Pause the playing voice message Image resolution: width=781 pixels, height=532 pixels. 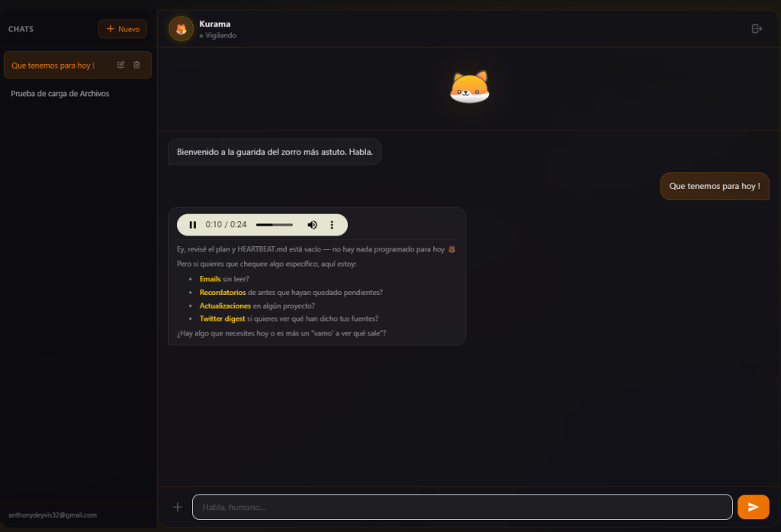[x=192, y=225]
